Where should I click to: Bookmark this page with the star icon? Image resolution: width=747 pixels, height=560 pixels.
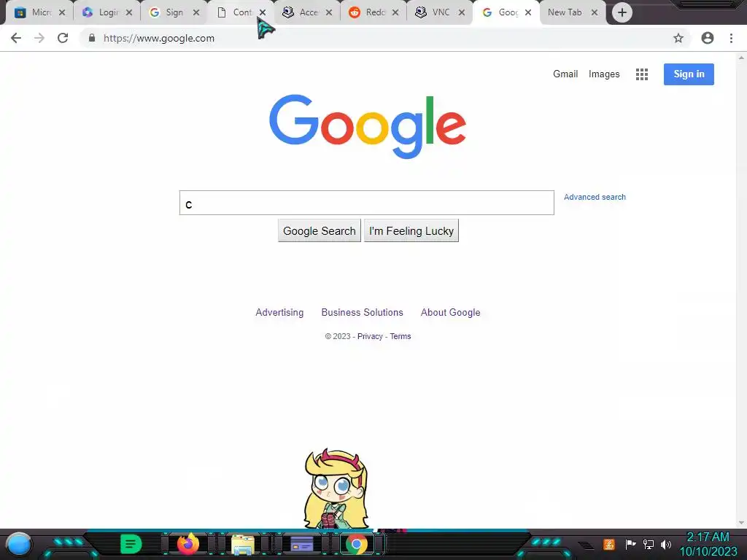678,38
